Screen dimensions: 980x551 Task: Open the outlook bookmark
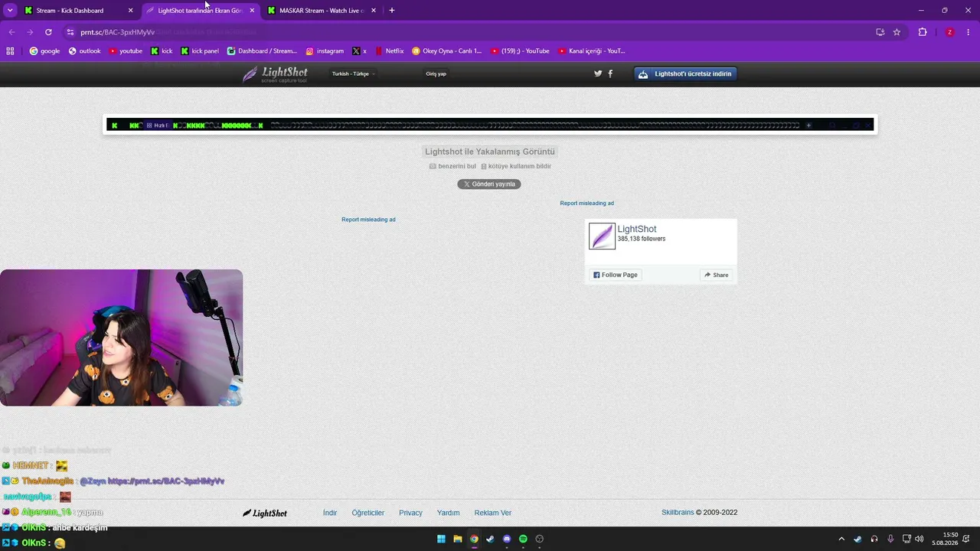(x=84, y=51)
